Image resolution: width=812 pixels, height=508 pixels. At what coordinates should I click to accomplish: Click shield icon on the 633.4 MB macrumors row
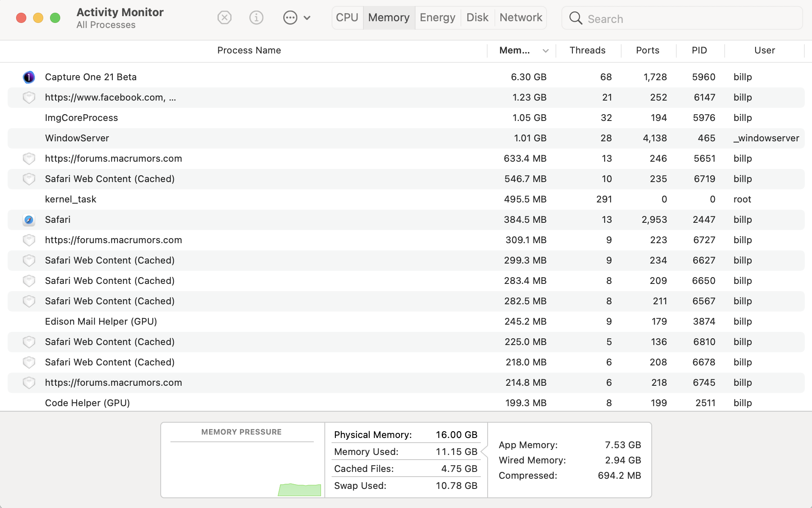click(29, 159)
